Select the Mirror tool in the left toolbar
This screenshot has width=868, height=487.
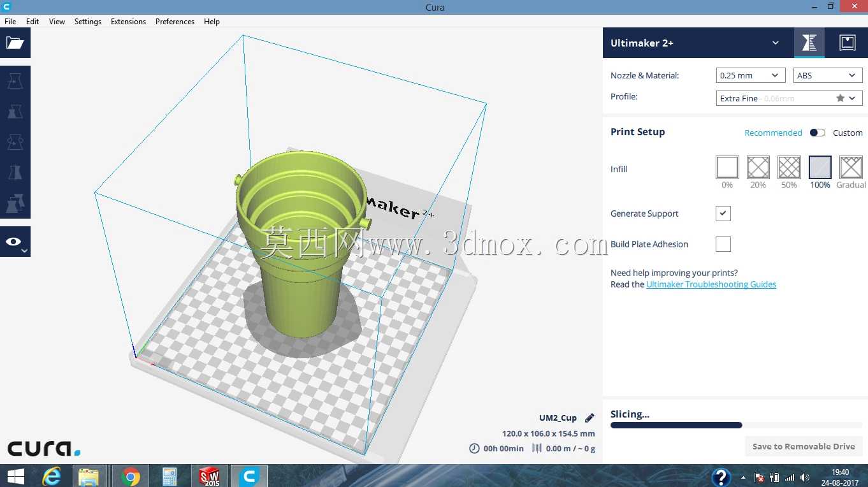[x=15, y=173]
